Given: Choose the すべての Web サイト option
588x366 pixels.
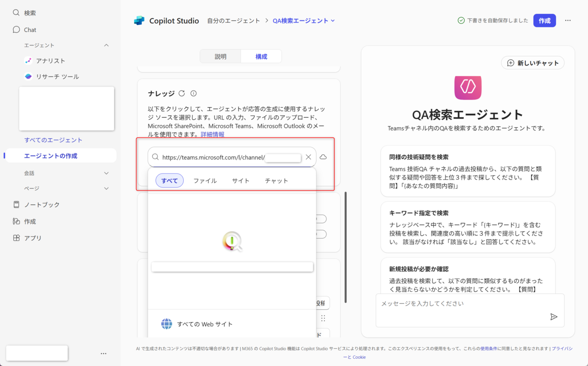Looking at the screenshot, I should coord(232,324).
